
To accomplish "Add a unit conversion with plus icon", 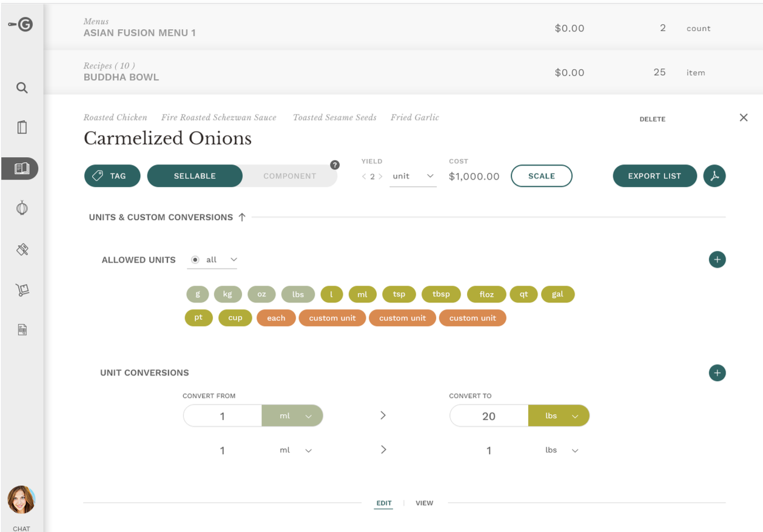I will [x=717, y=372].
